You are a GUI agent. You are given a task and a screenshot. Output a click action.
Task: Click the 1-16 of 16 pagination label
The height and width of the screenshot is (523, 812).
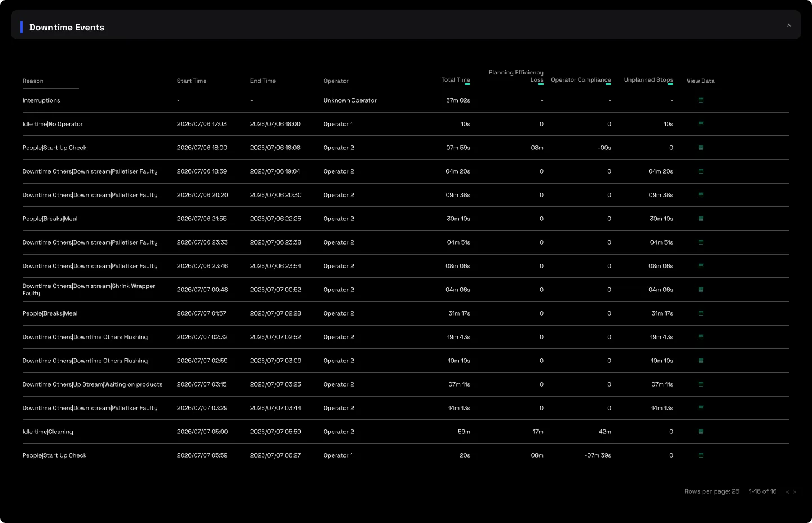[762, 491]
